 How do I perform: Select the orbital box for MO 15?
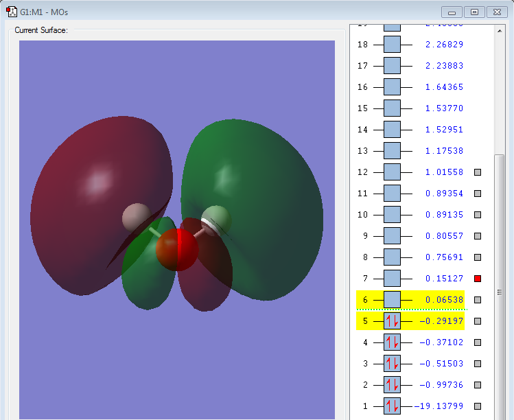392,108
